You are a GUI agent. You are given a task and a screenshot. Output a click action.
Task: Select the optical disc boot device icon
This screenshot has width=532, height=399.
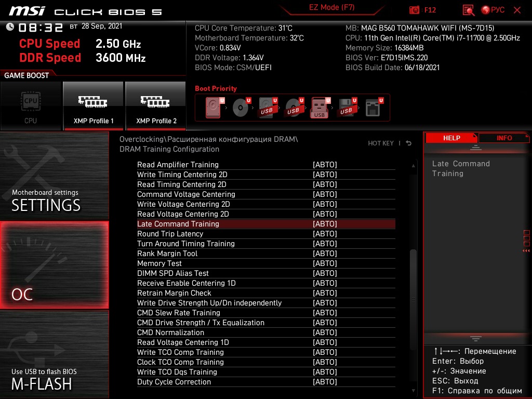(241, 108)
